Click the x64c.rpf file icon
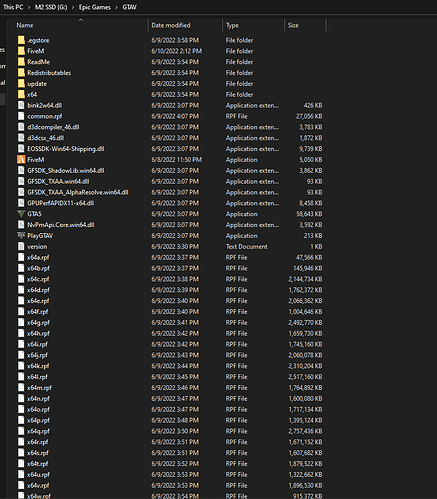 point(21,279)
